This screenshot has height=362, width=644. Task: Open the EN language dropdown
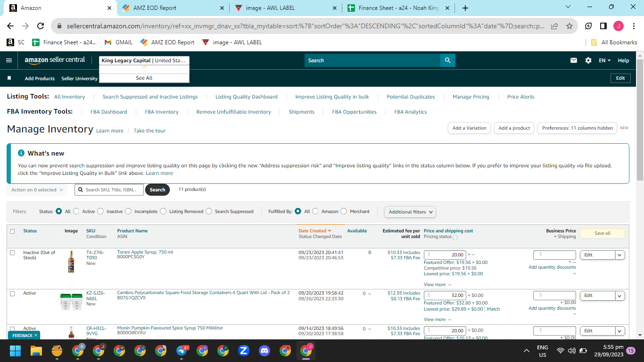click(x=605, y=60)
